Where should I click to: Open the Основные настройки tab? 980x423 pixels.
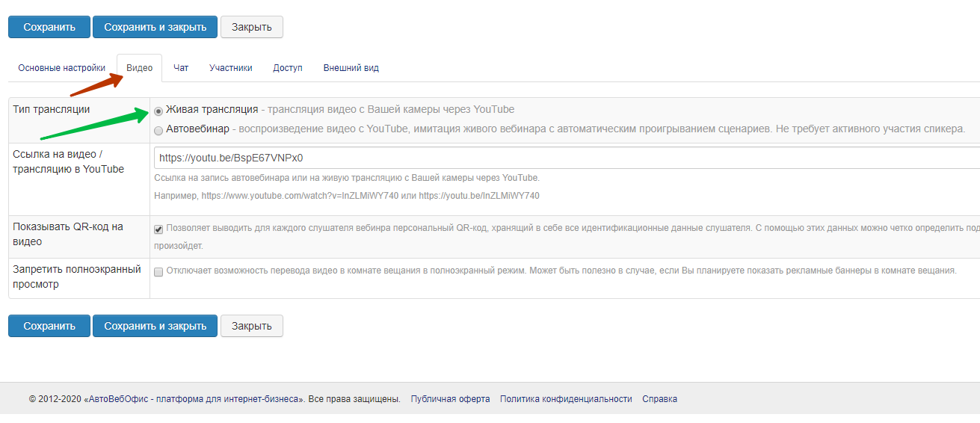61,68
